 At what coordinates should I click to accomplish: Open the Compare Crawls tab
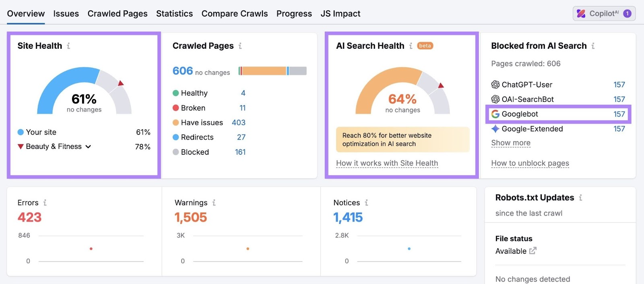click(x=234, y=14)
